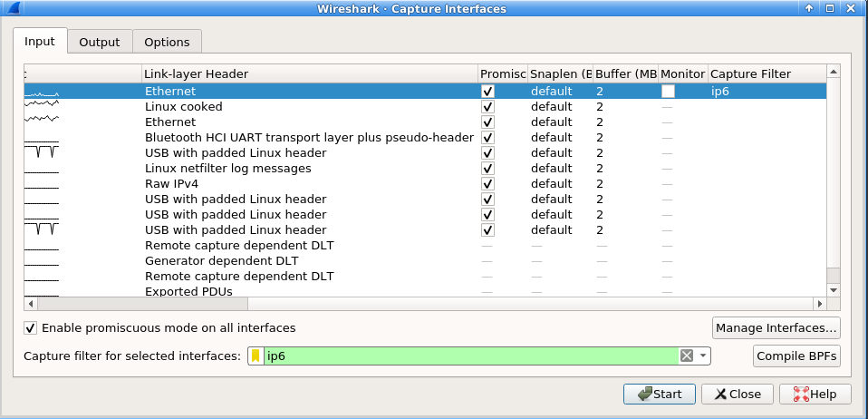Image resolution: width=868 pixels, height=419 pixels.
Task: Click the traffic sparkline of Linux cooked row
Action: click(42, 103)
